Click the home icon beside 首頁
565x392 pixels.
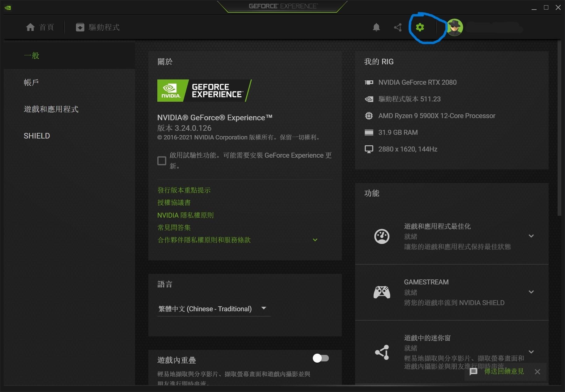(x=30, y=27)
